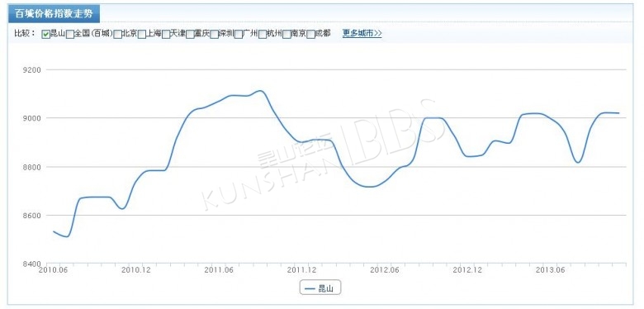
Task: Click the 2010.06 x-axis label
Action: pyautogui.click(x=53, y=270)
